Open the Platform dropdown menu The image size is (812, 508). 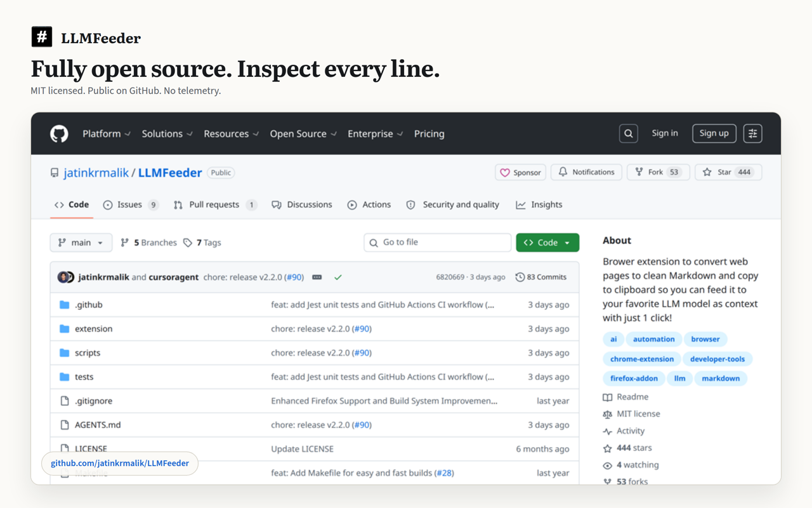107,134
